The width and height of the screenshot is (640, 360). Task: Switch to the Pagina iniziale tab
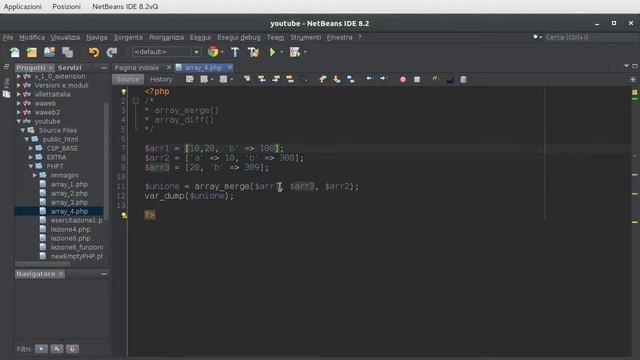137,68
